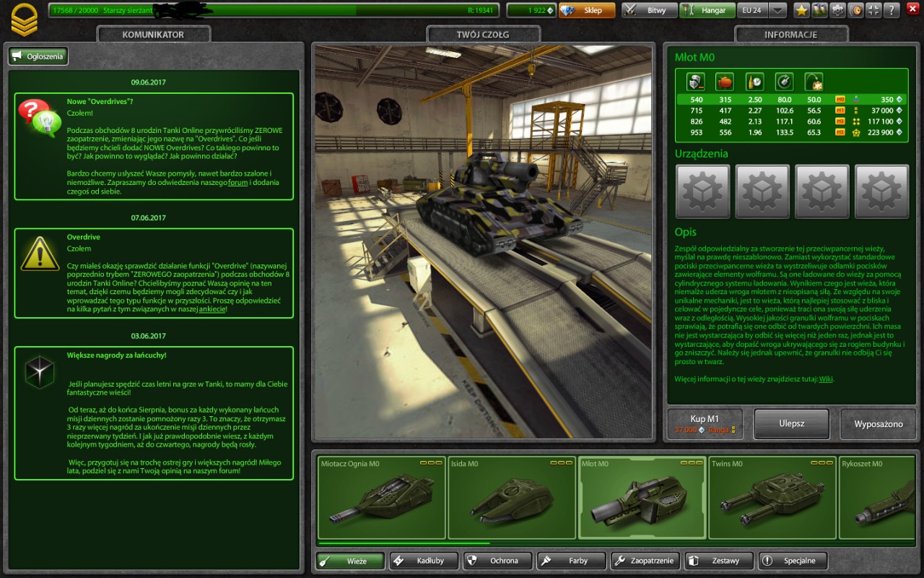This screenshot has width=924, height=578.
Task: Select the second empty device slot
Action: (762, 191)
